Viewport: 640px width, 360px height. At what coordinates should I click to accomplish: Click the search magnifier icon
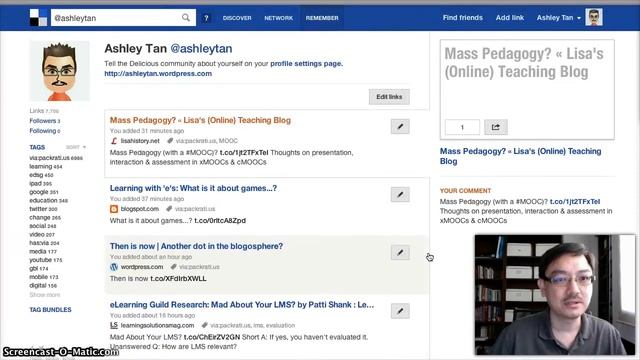click(x=186, y=18)
